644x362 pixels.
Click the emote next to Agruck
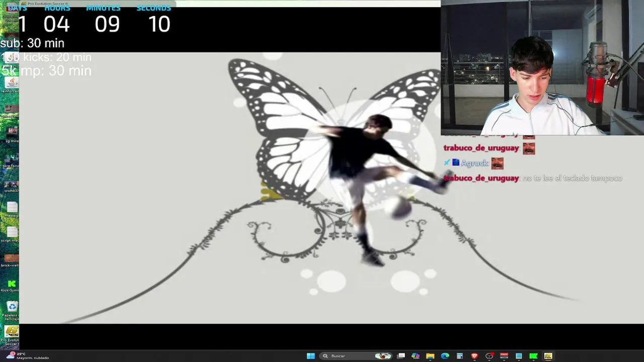coord(497,163)
